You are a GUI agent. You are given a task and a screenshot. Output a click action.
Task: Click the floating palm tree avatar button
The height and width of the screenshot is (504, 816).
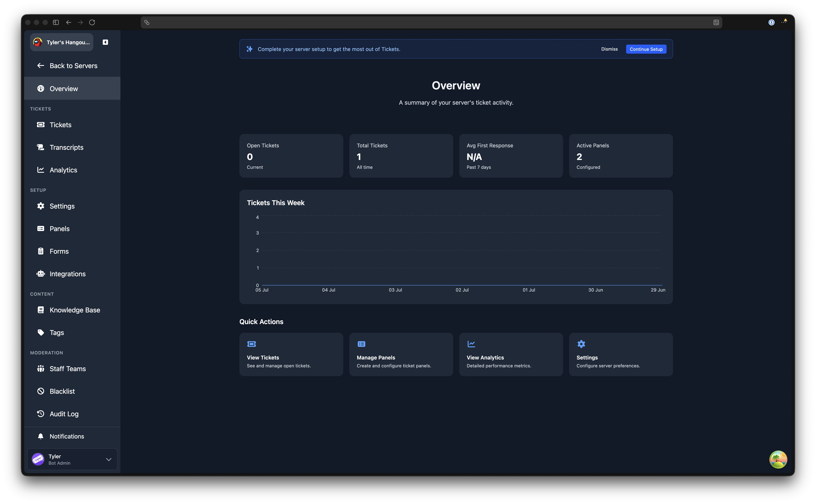tap(778, 459)
